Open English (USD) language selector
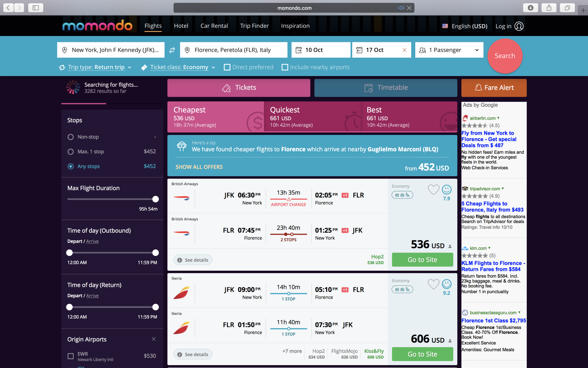This screenshot has height=368, width=588. pyautogui.click(x=469, y=26)
